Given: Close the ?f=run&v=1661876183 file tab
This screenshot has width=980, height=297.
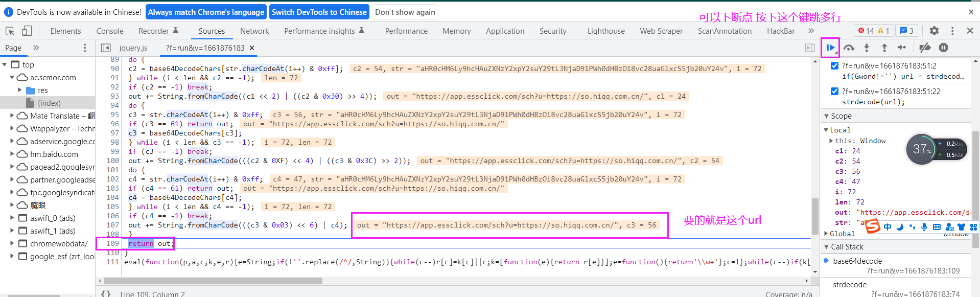Looking at the screenshot, I should [x=252, y=48].
